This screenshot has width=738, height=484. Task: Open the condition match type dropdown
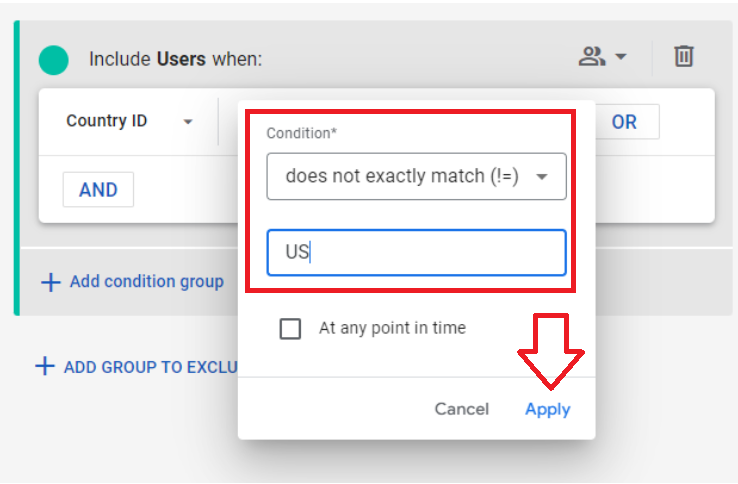[416, 176]
